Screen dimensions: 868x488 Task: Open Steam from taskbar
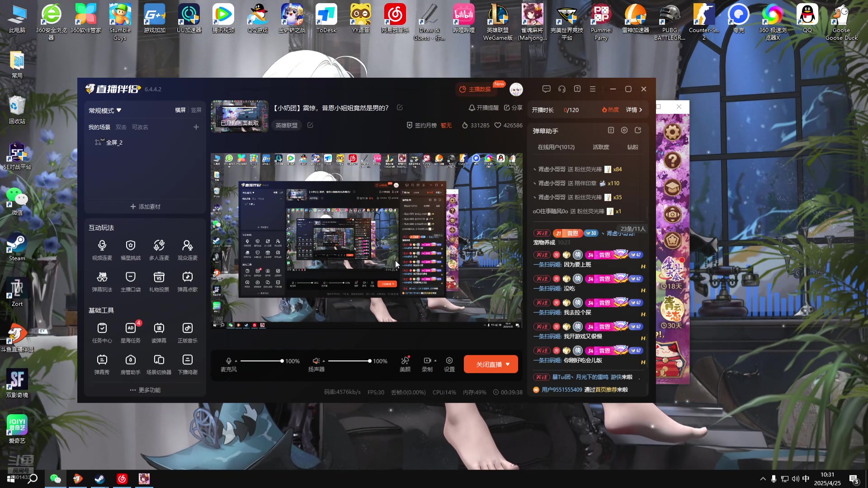point(100,479)
